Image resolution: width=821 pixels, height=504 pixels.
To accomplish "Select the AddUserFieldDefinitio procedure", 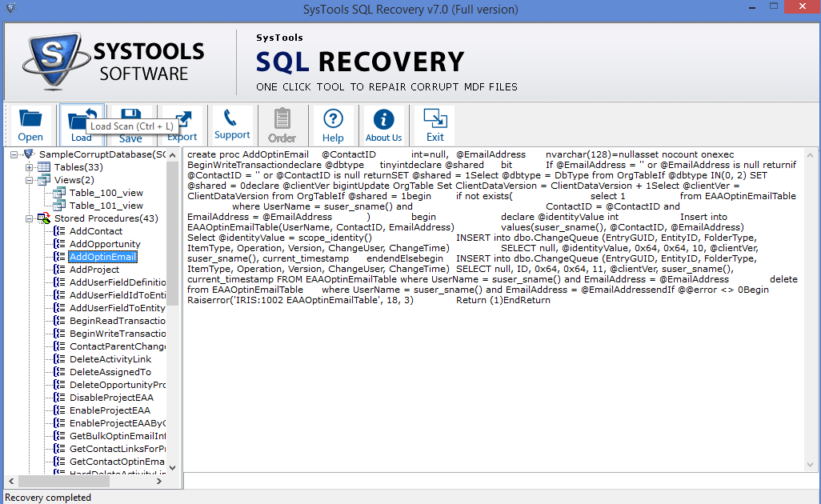I will coord(118,282).
